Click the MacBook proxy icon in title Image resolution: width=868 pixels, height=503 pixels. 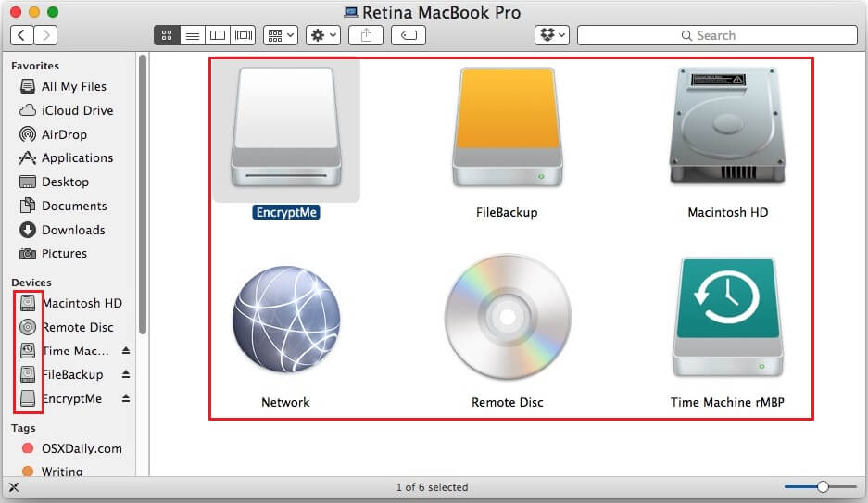[x=350, y=12]
